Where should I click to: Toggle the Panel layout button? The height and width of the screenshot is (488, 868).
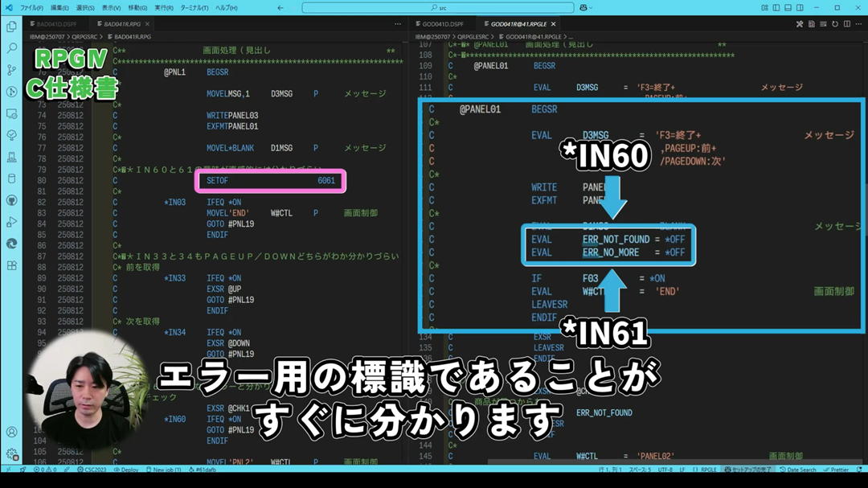click(788, 8)
